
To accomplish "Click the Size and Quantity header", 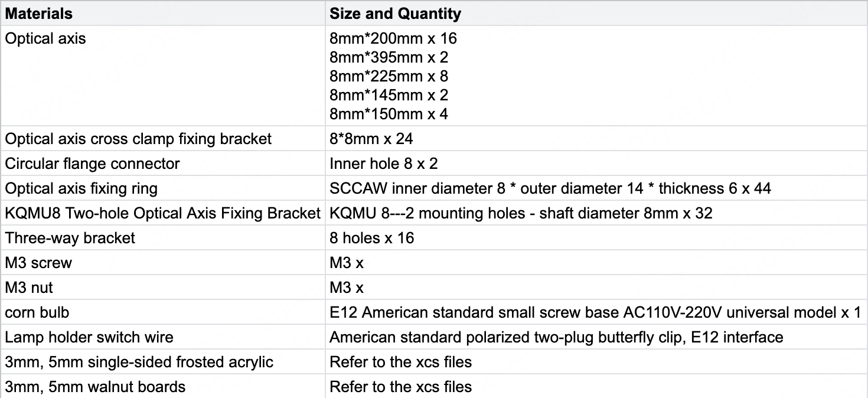I will pos(395,13).
